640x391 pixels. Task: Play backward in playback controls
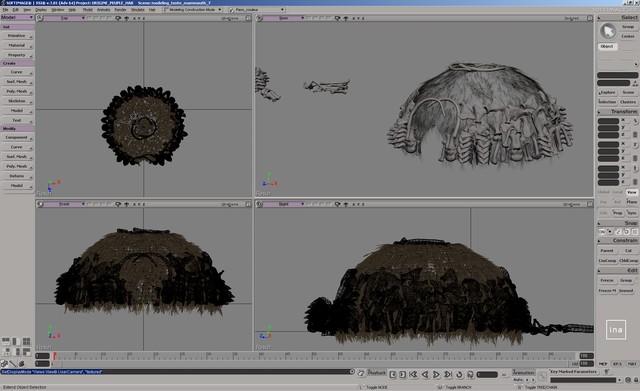(x=425, y=374)
